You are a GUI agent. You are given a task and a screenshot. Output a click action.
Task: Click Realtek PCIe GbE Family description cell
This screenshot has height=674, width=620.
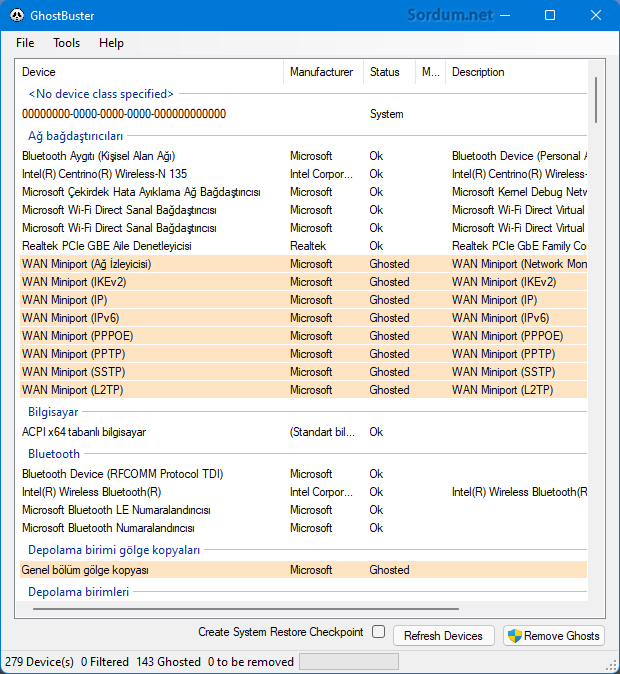pyautogui.click(x=519, y=246)
